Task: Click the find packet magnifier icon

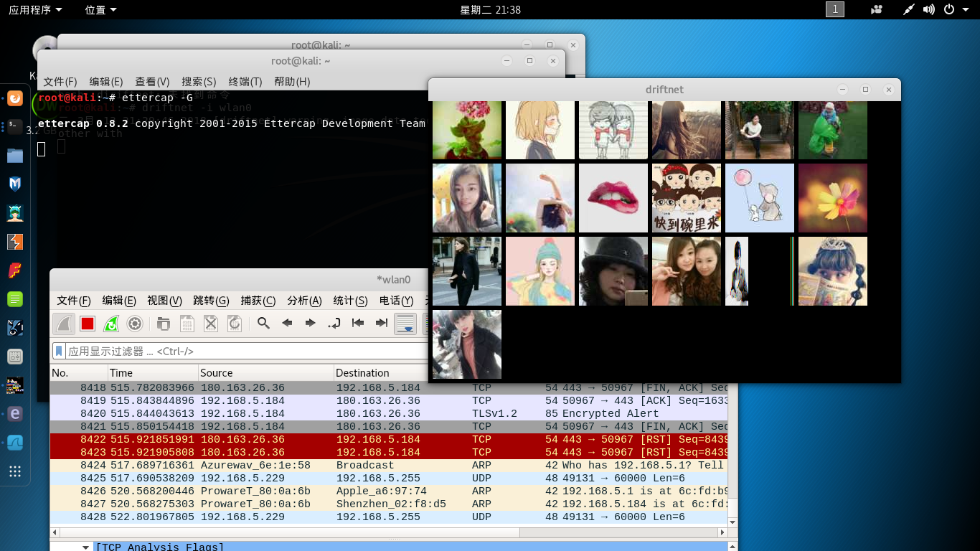Action: point(263,324)
